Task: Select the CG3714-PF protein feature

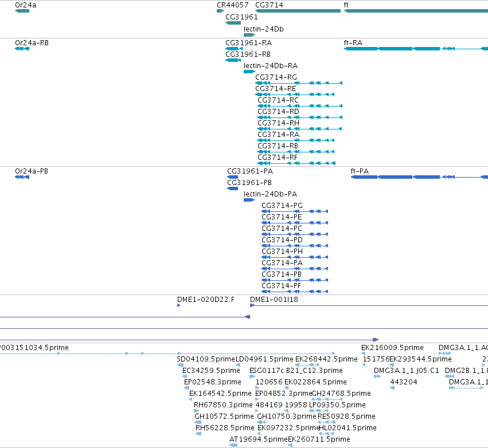Action: [x=295, y=292]
